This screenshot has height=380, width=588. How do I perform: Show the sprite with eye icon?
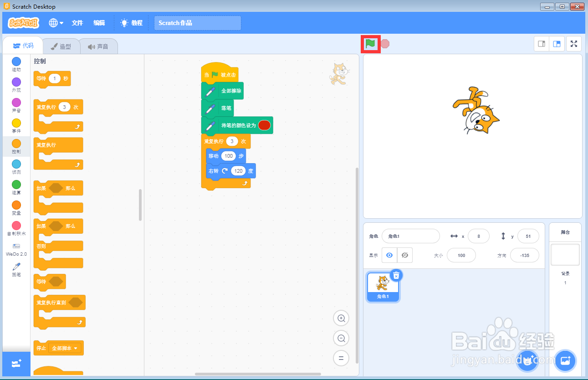[x=389, y=255]
